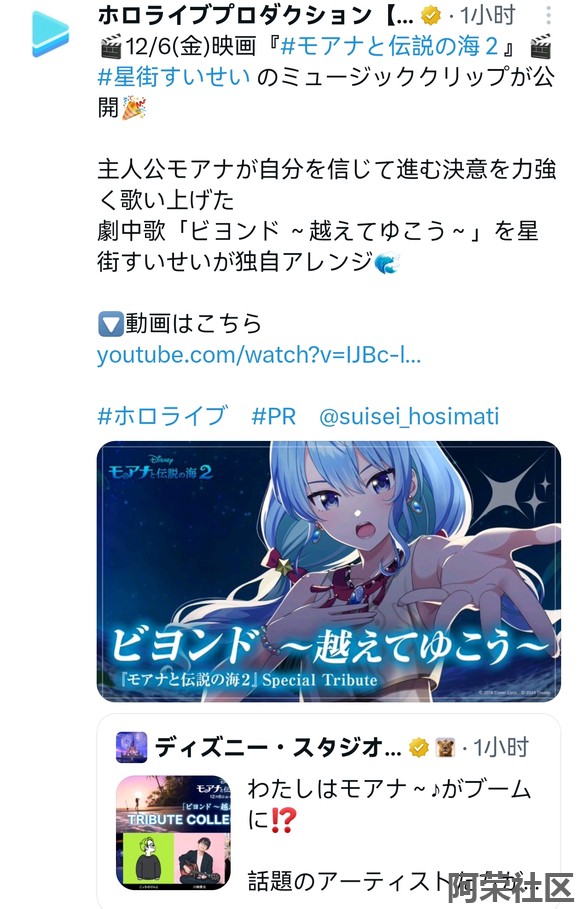
Task: Click the verified badge on ディズニー・スタジオ
Action: click(x=419, y=747)
